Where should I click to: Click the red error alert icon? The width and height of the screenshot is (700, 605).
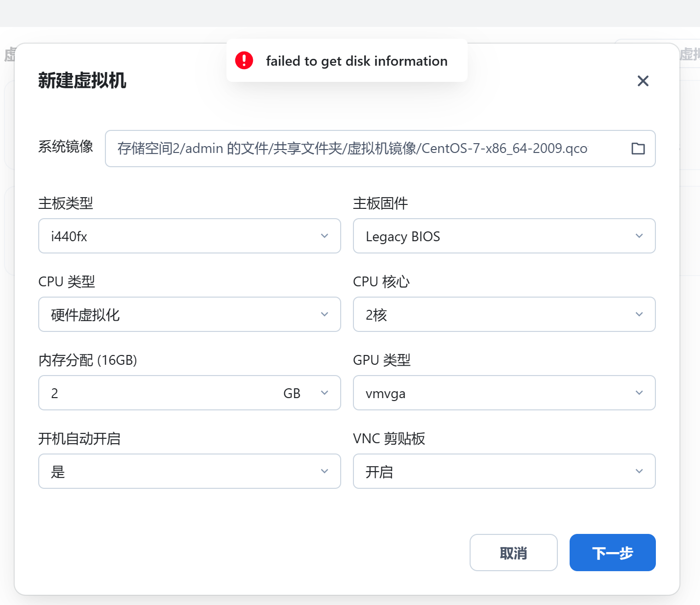(244, 60)
